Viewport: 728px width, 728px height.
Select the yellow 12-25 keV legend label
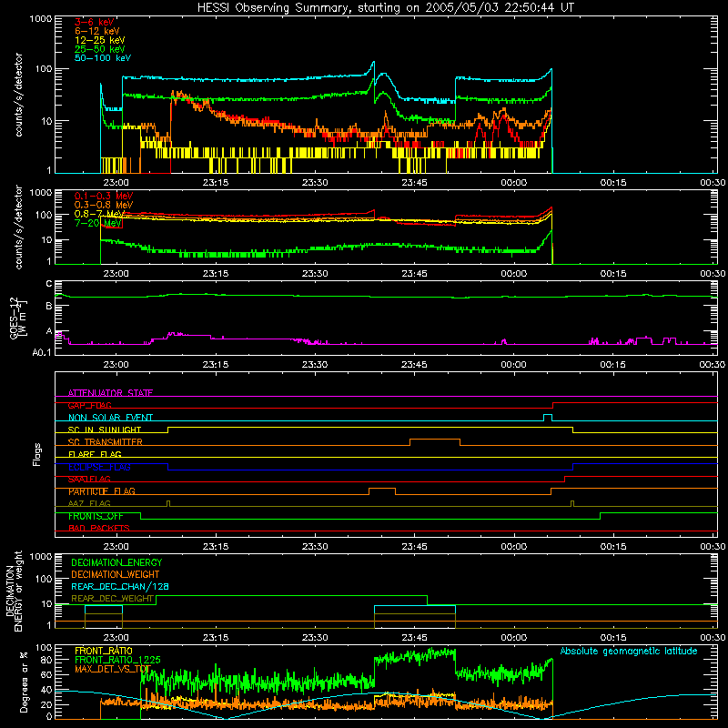(100, 40)
